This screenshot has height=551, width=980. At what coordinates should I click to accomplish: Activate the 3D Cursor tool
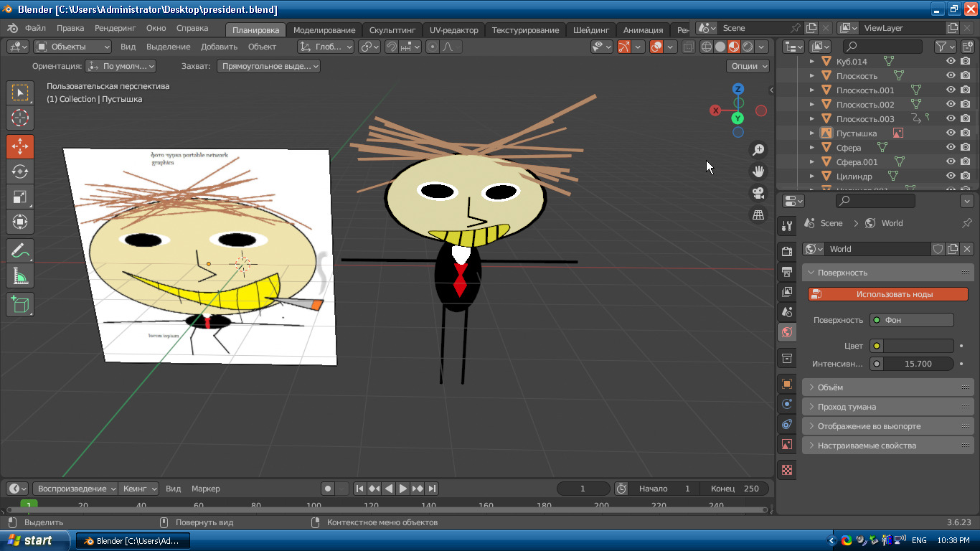pyautogui.click(x=20, y=118)
